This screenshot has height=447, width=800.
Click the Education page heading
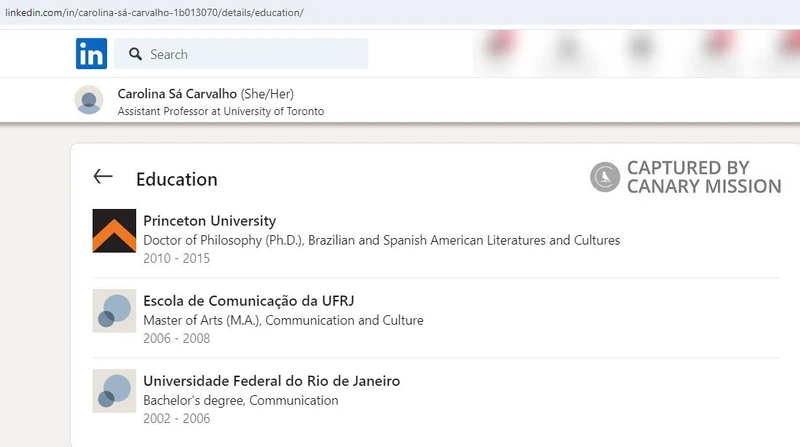177,180
